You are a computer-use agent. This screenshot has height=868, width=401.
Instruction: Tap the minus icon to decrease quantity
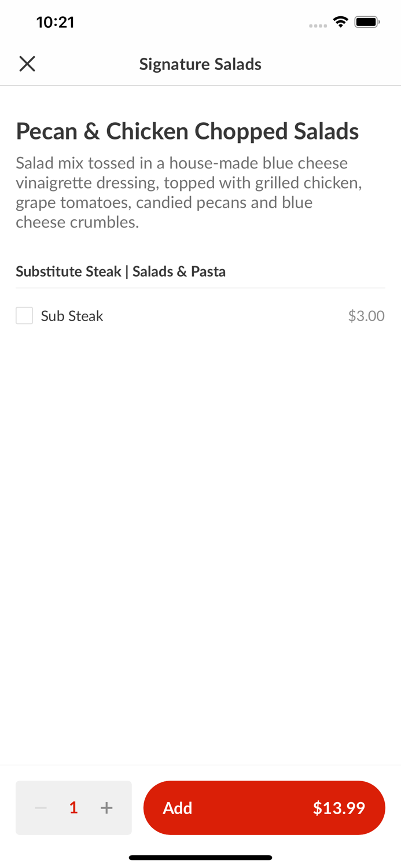pyautogui.click(x=40, y=807)
